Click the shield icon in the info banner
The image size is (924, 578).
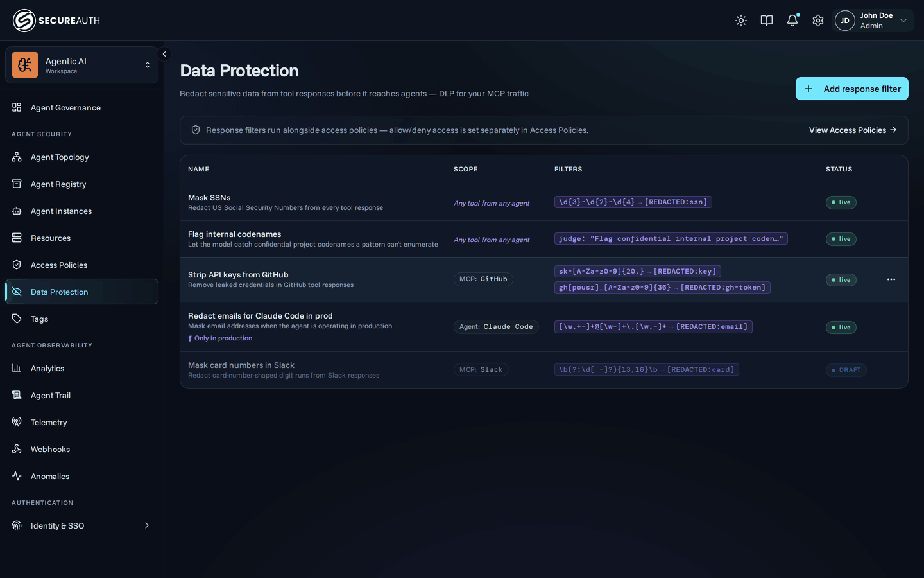(x=196, y=130)
